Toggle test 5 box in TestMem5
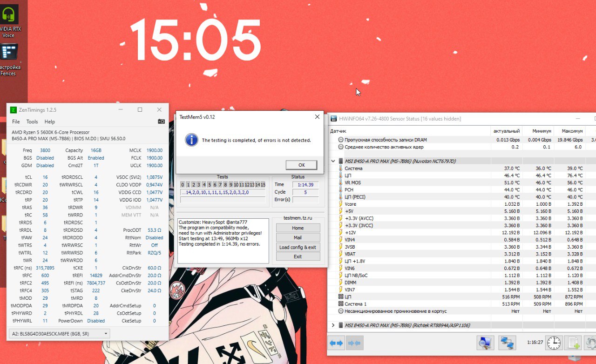Image resolution: width=596 pixels, height=364 pixels. (210, 185)
